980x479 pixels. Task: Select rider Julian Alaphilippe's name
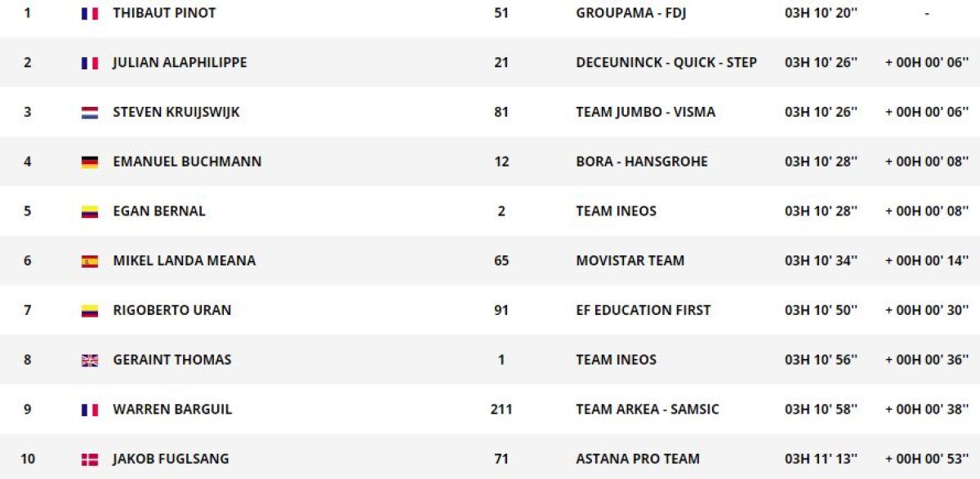pos(180,63)
